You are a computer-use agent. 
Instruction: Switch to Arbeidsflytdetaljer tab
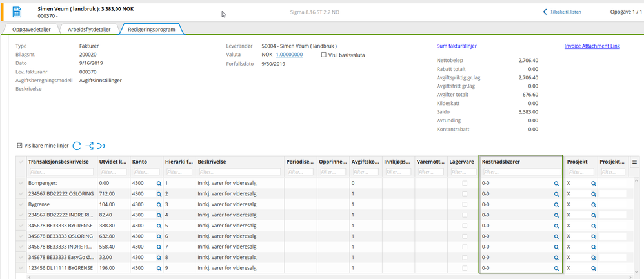pos(90,30)
